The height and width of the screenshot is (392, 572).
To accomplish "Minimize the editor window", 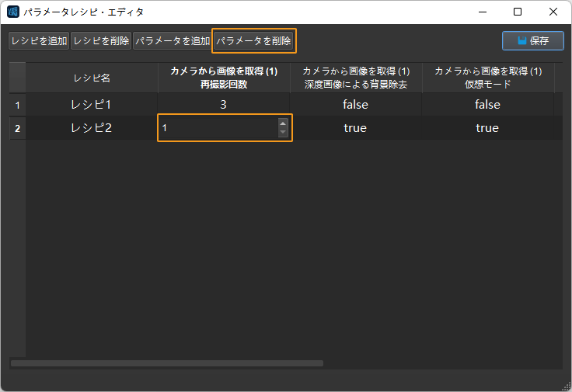I will coord(483,12).
